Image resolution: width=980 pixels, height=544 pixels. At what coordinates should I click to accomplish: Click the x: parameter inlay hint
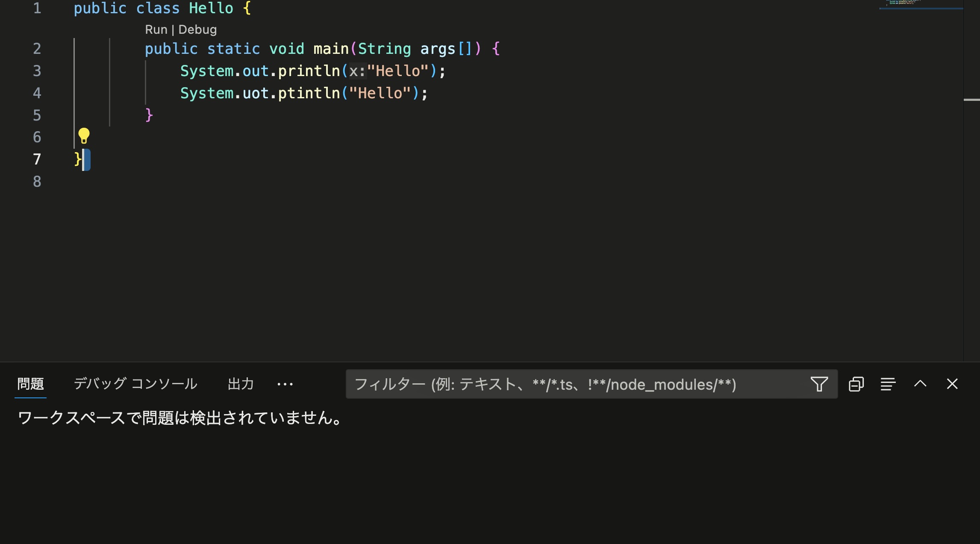(x=358, y=71)
